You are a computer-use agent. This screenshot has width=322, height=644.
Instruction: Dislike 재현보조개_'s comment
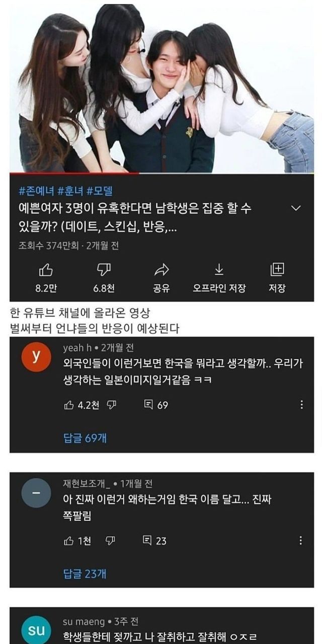tap(110, 541)
